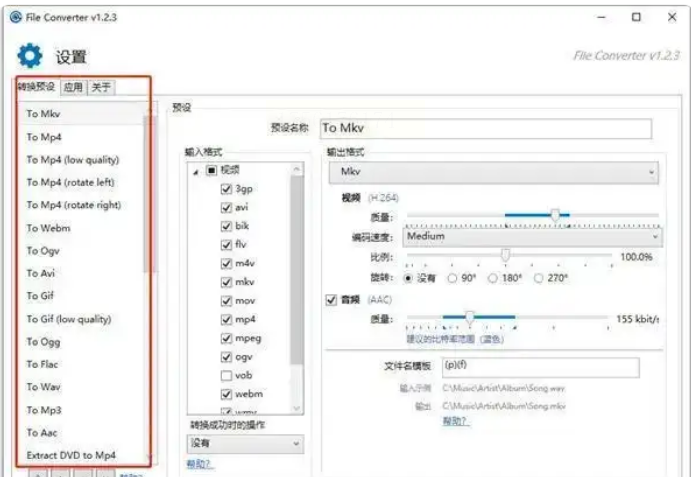Select the To Gif preset

(82, 296)
